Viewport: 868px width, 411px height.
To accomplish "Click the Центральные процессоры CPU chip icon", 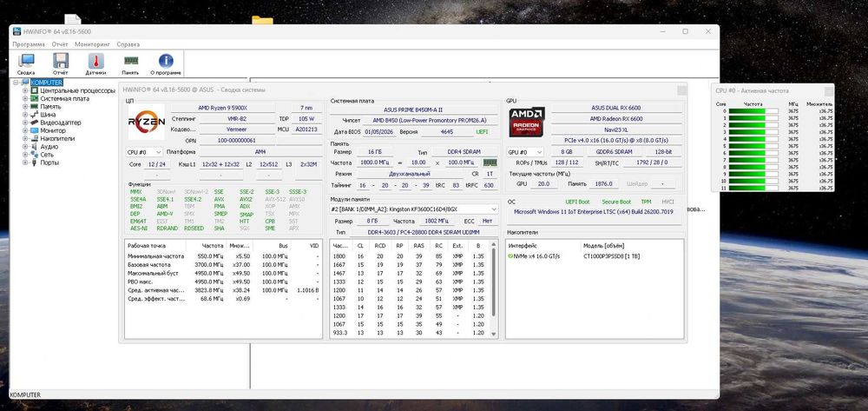I will click(x=35, y=90).
